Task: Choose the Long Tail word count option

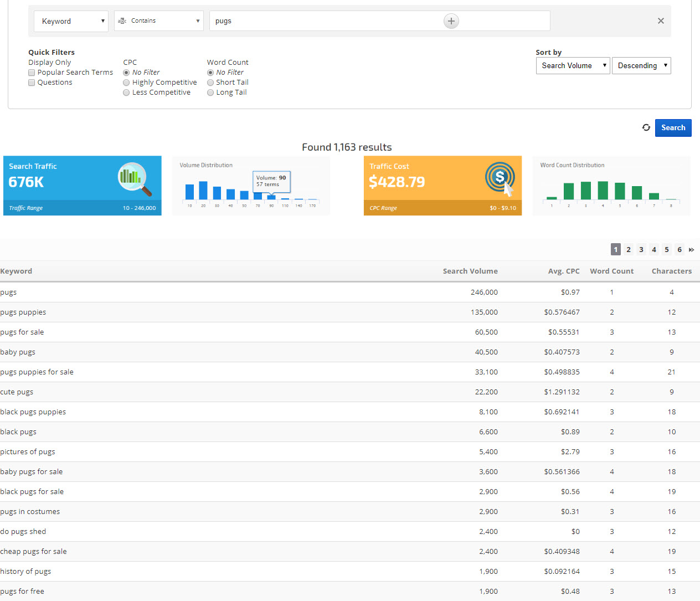Action: [x=210, y=93]
